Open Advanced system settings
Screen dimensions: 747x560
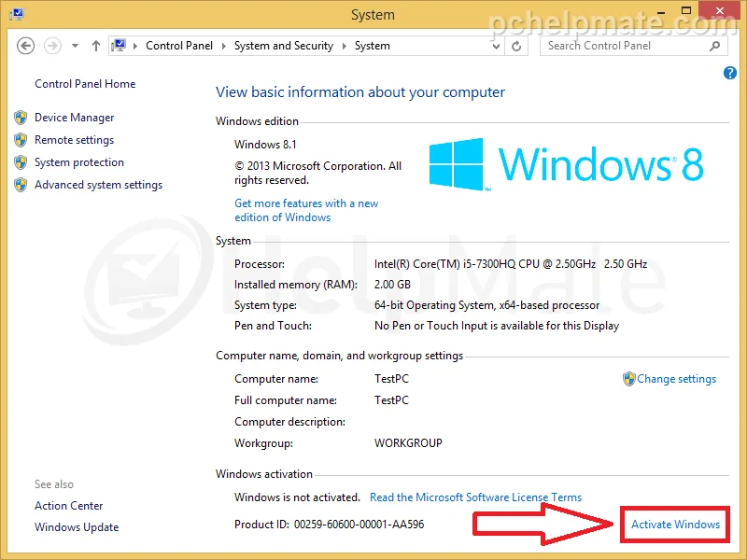point(98,185)
